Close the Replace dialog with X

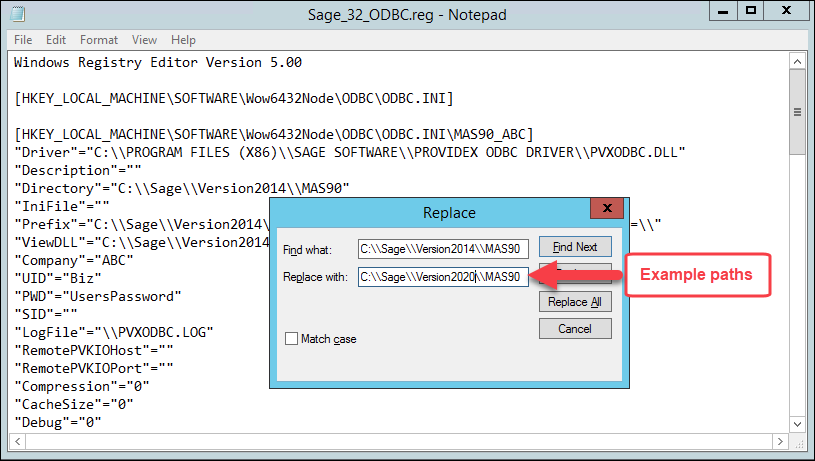(607, 208)
